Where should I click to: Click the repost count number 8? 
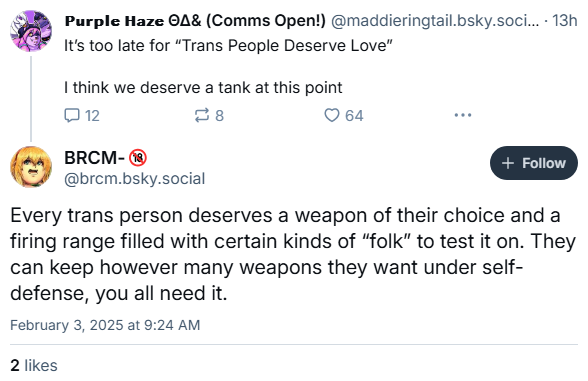(x=219, y=116)
